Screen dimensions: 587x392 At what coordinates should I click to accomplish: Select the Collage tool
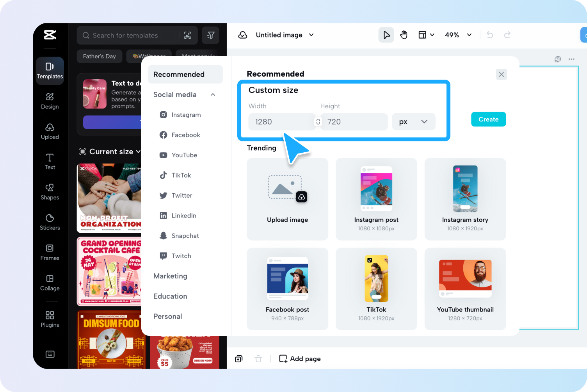pyautogui.click(x=50, y=283)
